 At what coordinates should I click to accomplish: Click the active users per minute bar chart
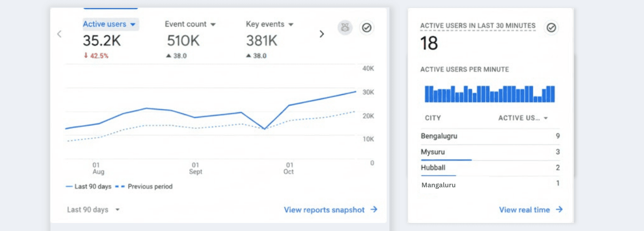[490, 94]
